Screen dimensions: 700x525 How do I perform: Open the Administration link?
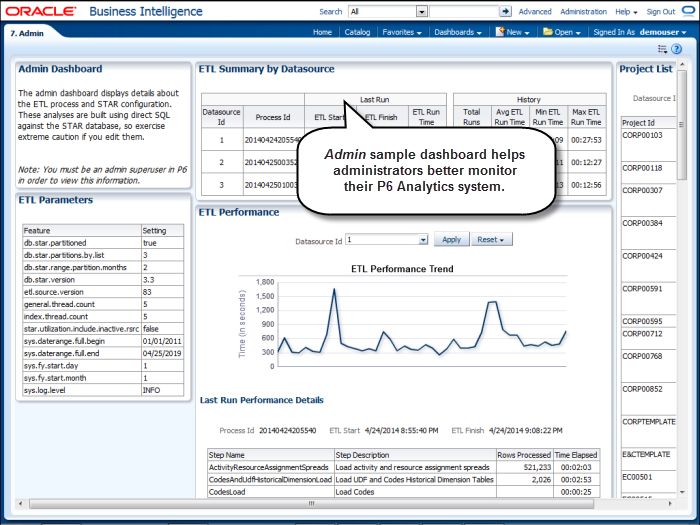coord(583,12)
